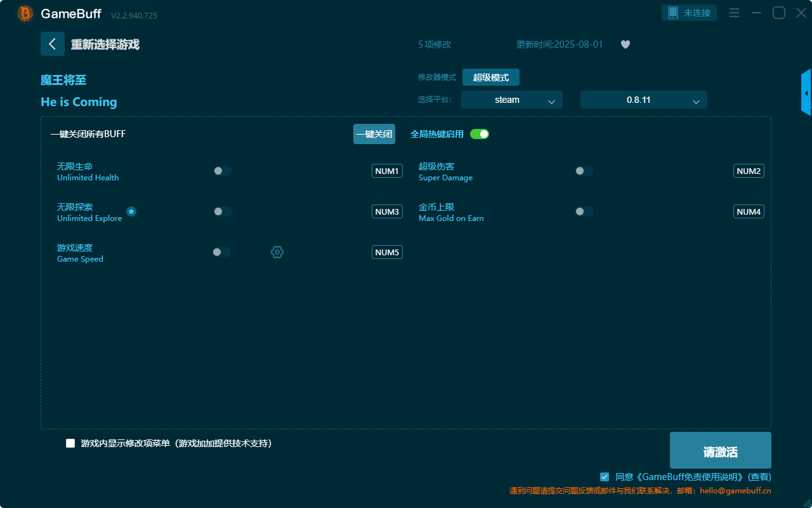Expand the 0.8.11 version dropdown
Image resolution: width=812 pixels, height=508 pixels.
point(643,100)
